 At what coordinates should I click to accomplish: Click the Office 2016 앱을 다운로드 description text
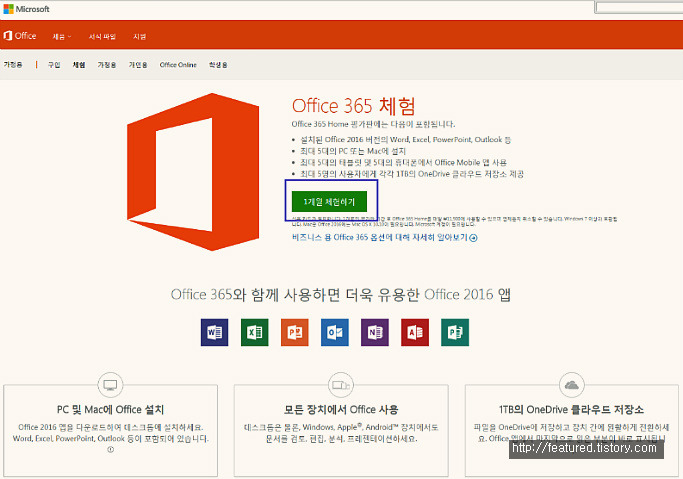point(111,433)
